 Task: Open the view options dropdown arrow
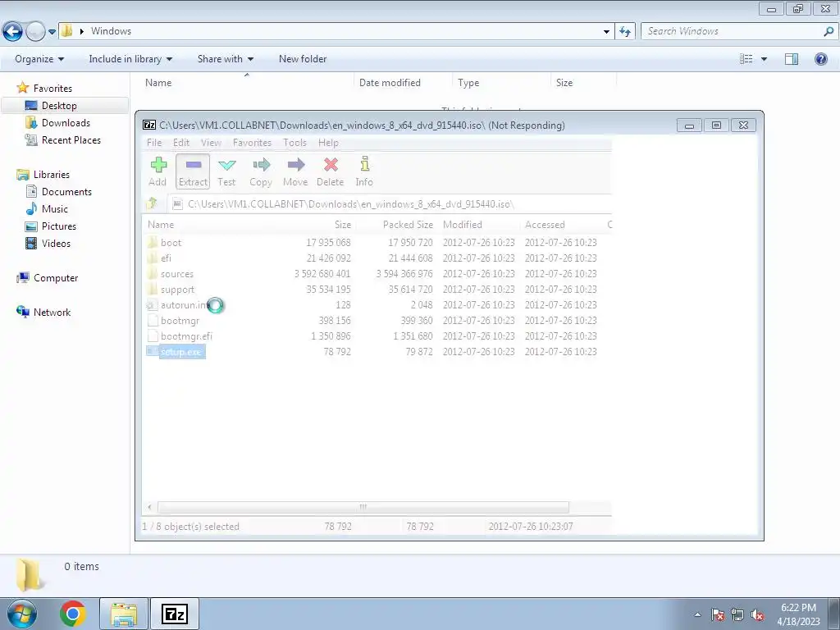pyautogui.click(x=764, y=59)
